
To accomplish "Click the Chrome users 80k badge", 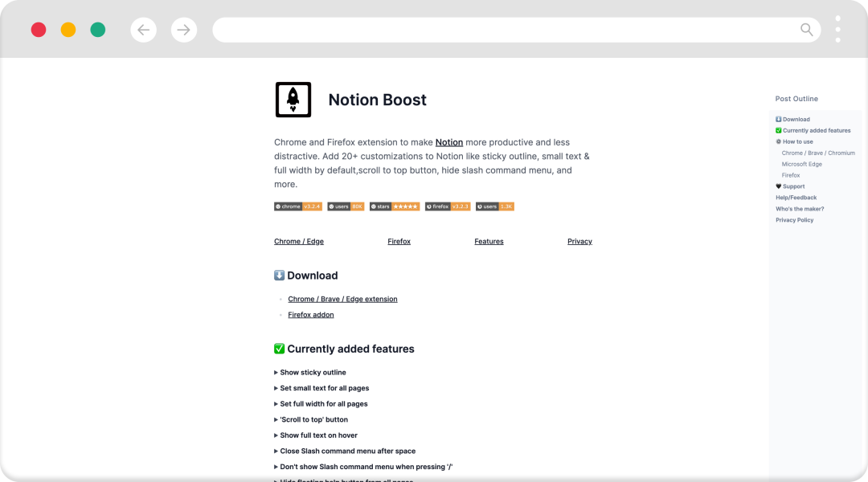I will point(346,206).
